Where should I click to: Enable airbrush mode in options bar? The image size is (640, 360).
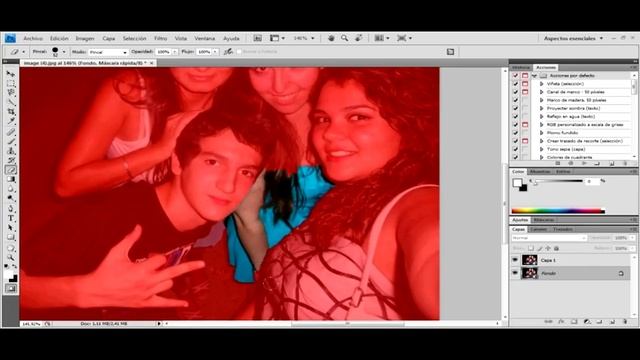228,52
